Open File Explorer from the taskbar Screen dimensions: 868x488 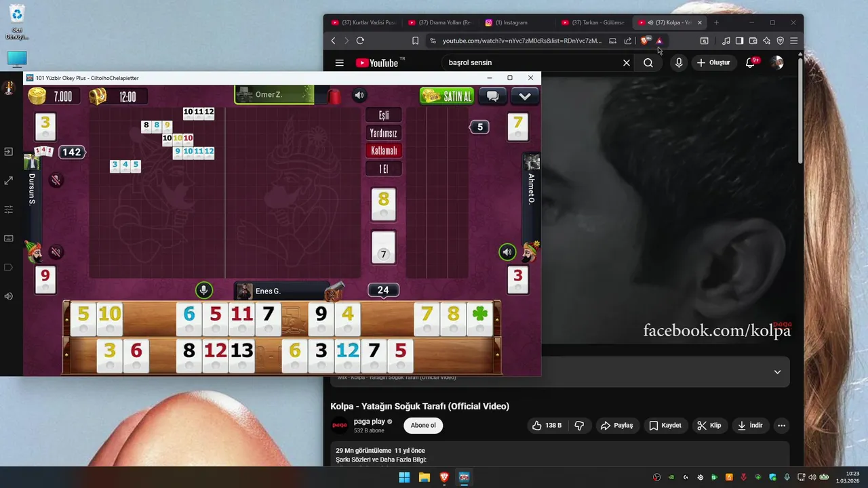[x=425, y=477]
